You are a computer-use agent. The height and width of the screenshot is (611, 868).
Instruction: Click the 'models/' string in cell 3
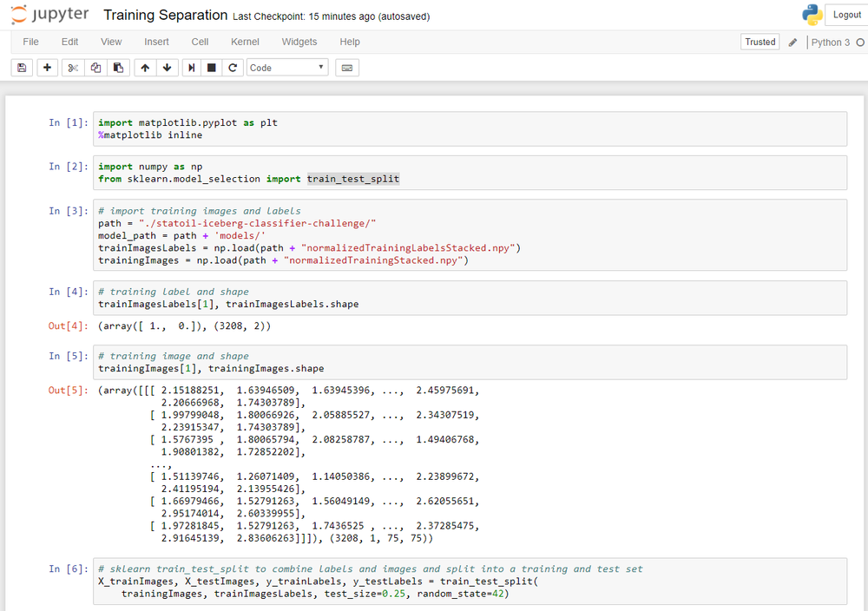(x=240, y=236)
